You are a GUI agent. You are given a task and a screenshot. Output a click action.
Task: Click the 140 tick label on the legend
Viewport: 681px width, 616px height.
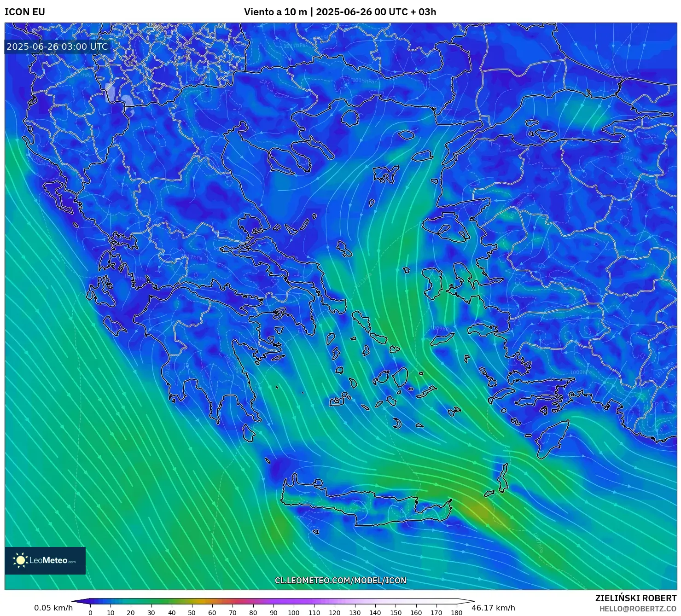pyautogui.click(x=375, y=612)
